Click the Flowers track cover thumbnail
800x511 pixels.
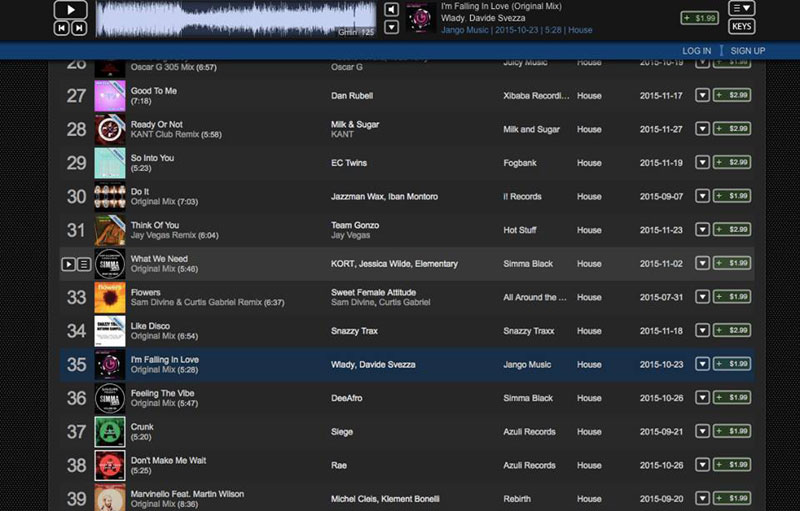tap(109, 297)
